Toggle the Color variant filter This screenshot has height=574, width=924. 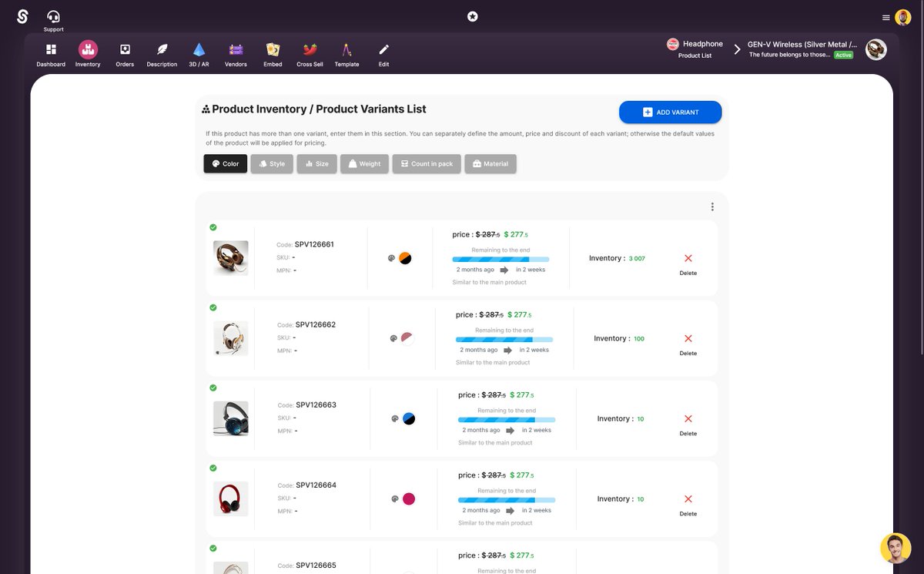pyautogui.click(x=226, y=163)
